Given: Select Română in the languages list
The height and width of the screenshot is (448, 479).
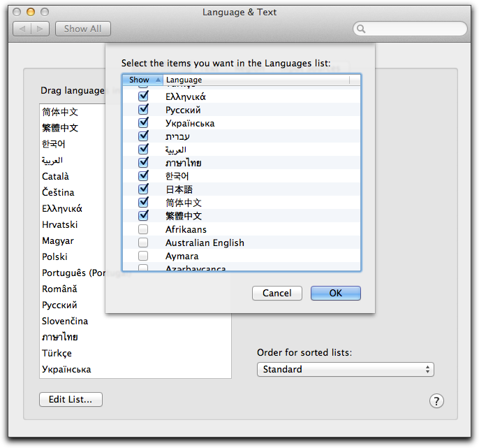Looking at the screenshot, I should click(x=59, y=289).
